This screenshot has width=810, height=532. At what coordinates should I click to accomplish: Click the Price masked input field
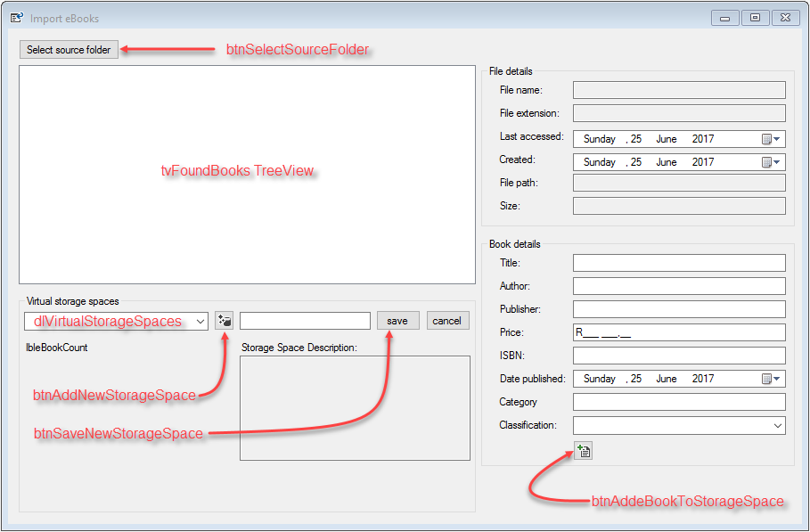[x=679, y=332]
